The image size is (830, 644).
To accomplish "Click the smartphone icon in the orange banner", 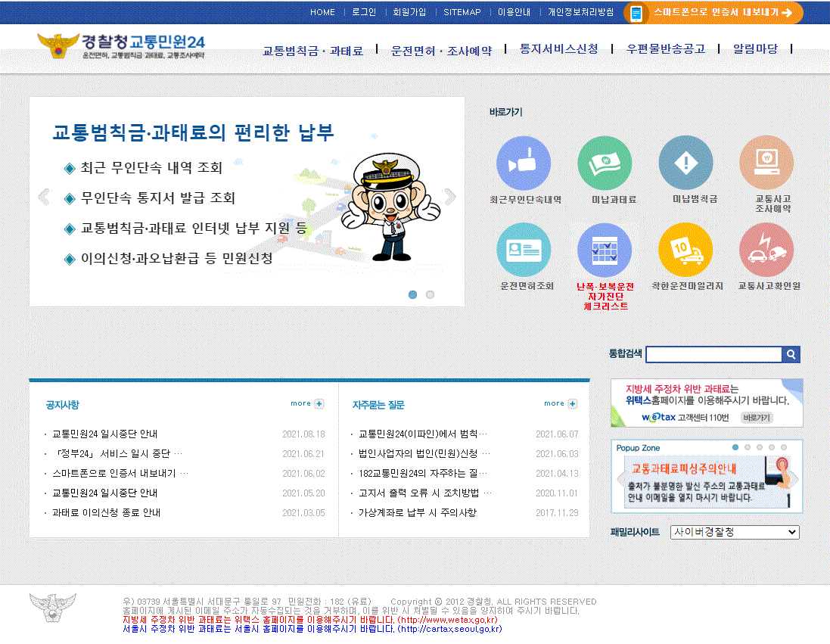I will [636, 13].
